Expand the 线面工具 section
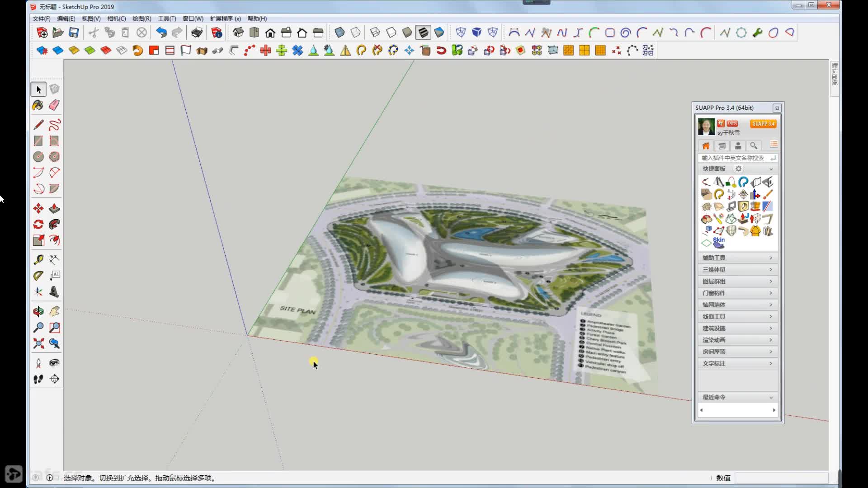868x488 pixels. tap(737, 316)
